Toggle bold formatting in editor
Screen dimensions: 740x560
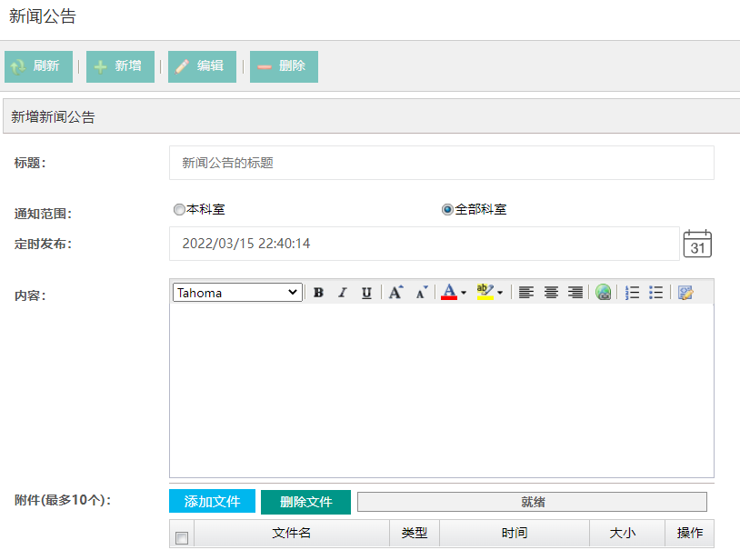pyautogui.click(x=318, y=293)
